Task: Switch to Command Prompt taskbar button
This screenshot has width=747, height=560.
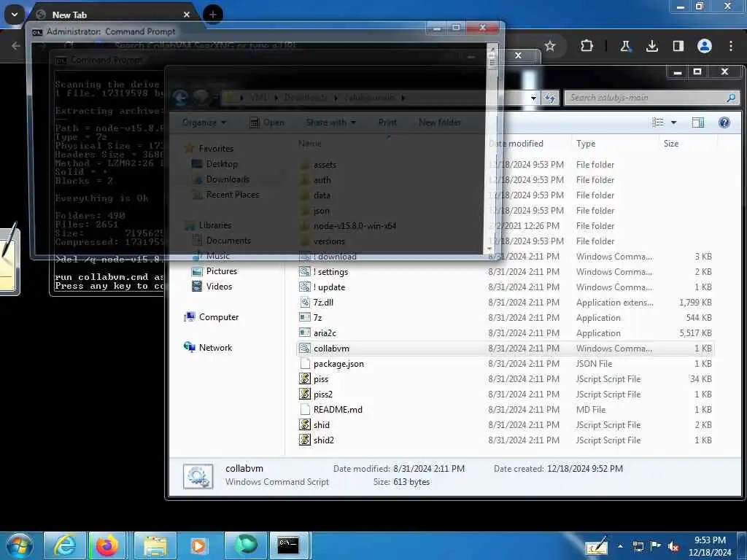Action: tap(288, 545)
